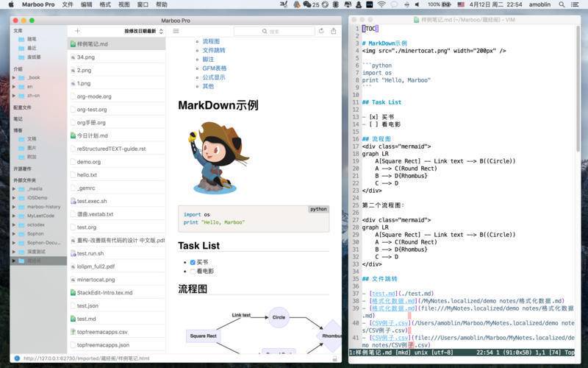Select file topfreemacapps.json in list
588x368 pixels.
click(117, 344)
